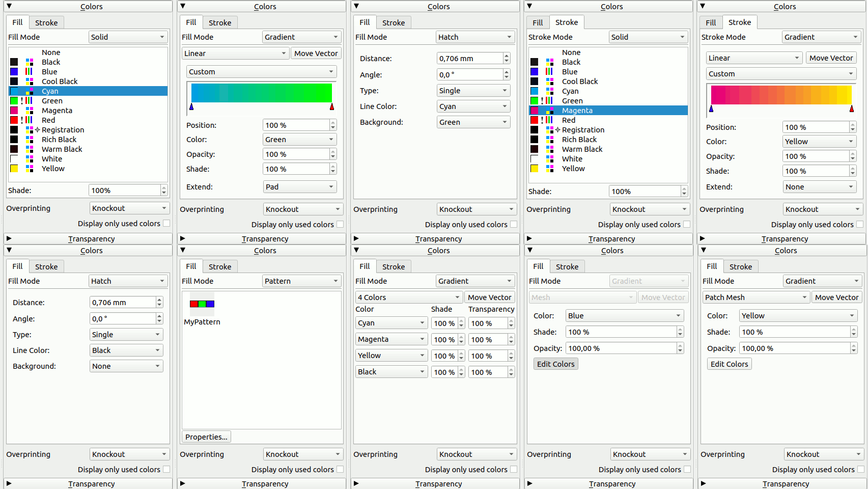Viewport: 868px width, 489px height.
Task: Check Display only used colors below Cyan fill list
Action: [x=166, y=224]
